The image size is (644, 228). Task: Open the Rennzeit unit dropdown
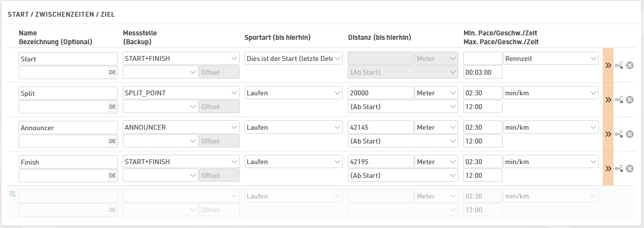[x=550, y=58]
